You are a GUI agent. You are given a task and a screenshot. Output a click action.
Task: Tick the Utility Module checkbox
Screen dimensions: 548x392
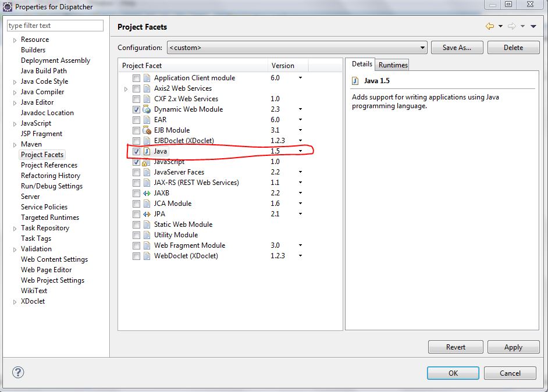[x=136, y=235]
